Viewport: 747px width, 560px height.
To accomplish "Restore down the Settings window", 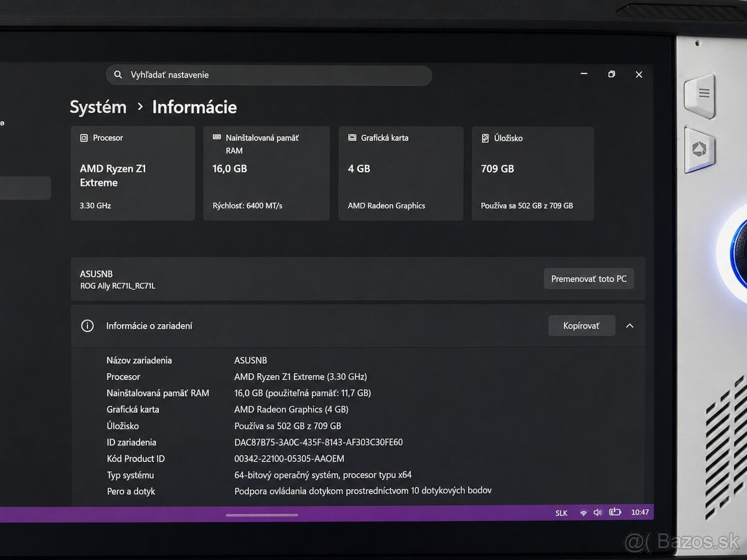I will [611, 74].
